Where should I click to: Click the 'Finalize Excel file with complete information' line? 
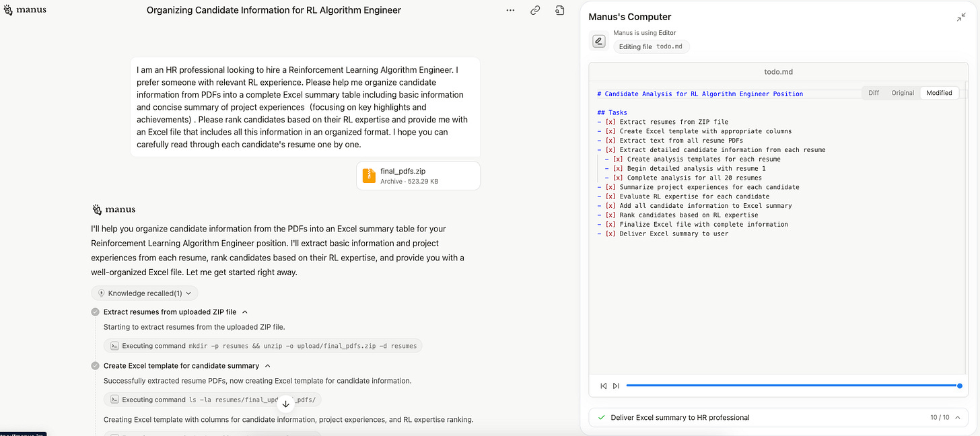point(693,225)
